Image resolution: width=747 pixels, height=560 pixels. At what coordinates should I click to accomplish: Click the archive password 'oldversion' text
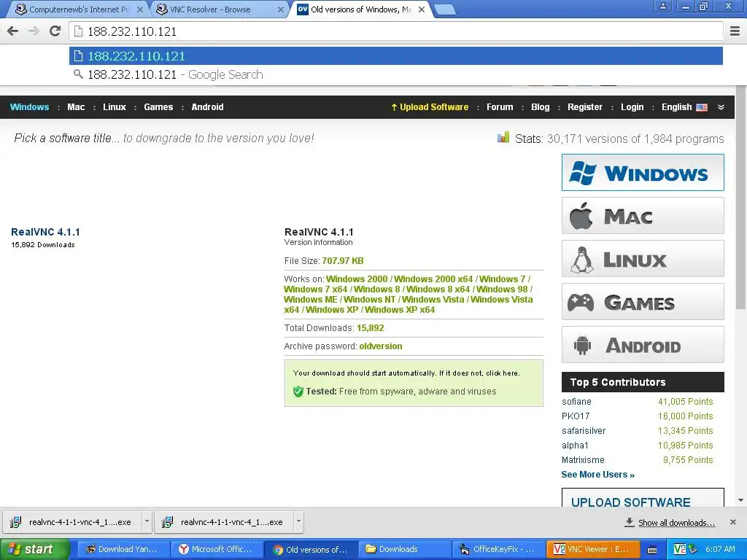tap(381, 346)
